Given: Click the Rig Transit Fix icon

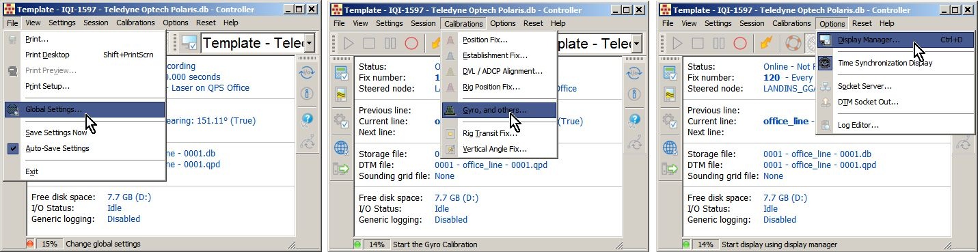Looking at the screenshot, I should pyautogui.click(x=450, y=133).
